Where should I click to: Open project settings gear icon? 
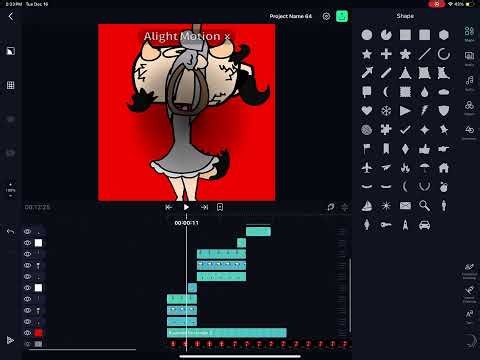326,16
